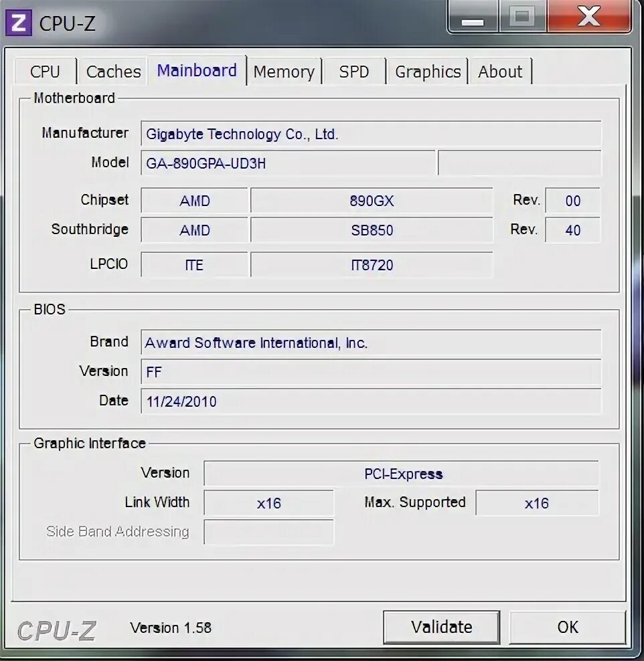Image resolution: width=644 pixels, height=661 pixels.
Task: Click the Max. Supported label
Action: coord(415,502)
